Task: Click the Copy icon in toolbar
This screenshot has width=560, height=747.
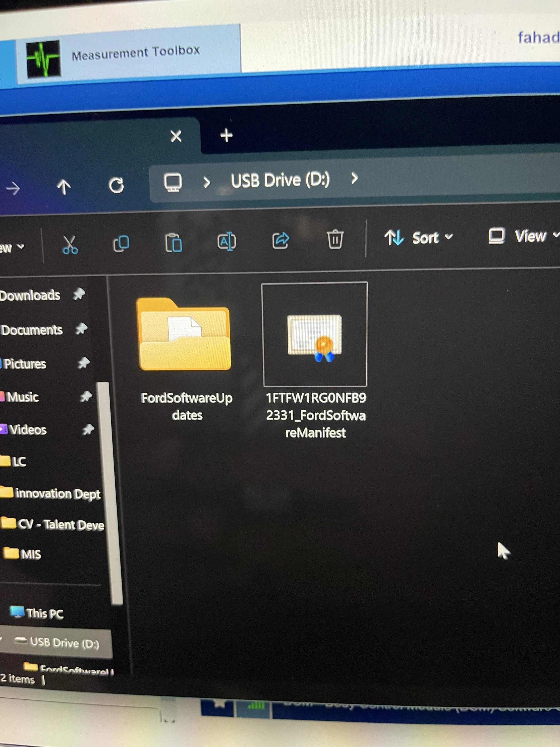Action: (121, 243)
